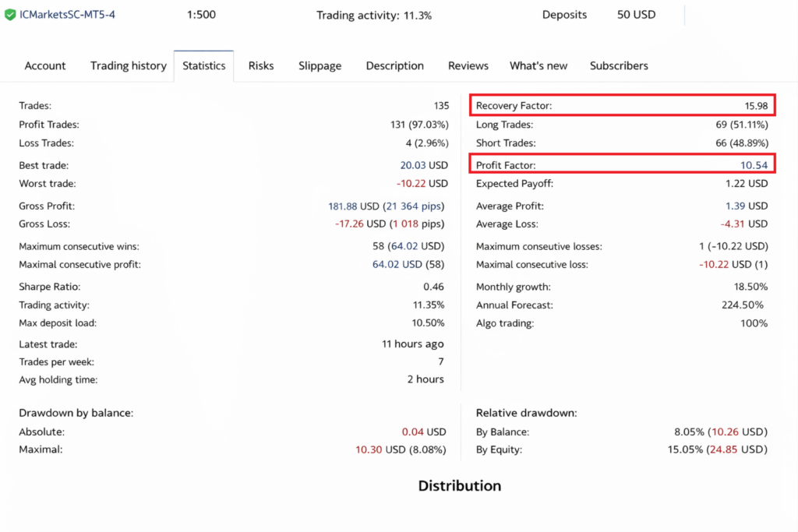Viewport: 798px width, 532px height.
Task: Click the Absolute drawdown value 0.04 USD
Action: coord(423,432)
